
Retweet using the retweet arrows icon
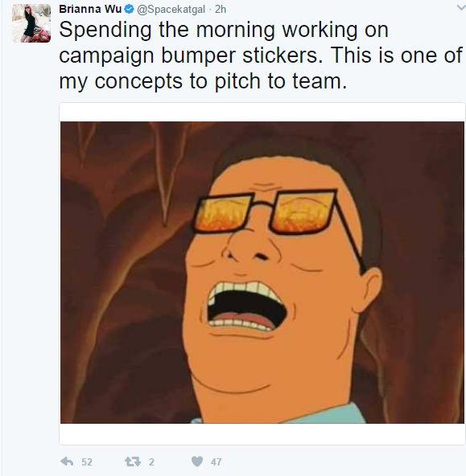pos(133,462)
